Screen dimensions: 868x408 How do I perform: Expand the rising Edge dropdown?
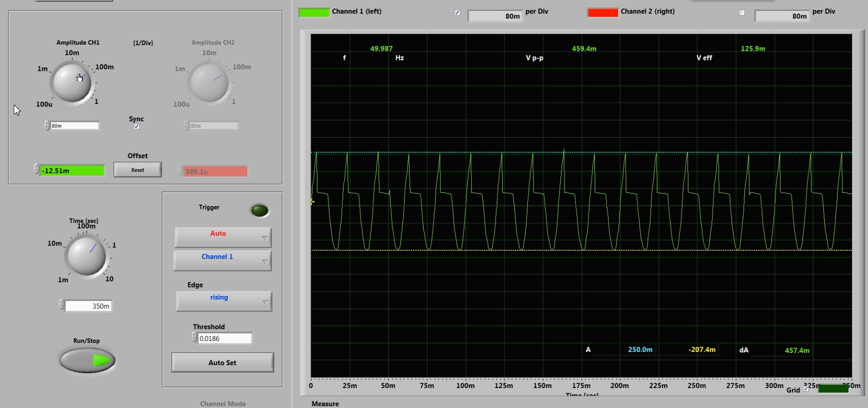(x=224, y=301)
